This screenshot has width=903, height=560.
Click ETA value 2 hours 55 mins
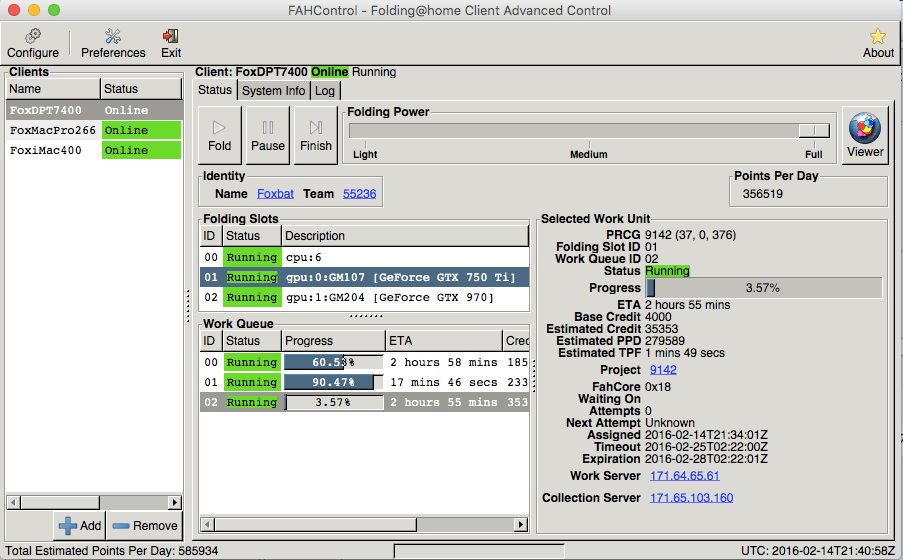(688, 305)
